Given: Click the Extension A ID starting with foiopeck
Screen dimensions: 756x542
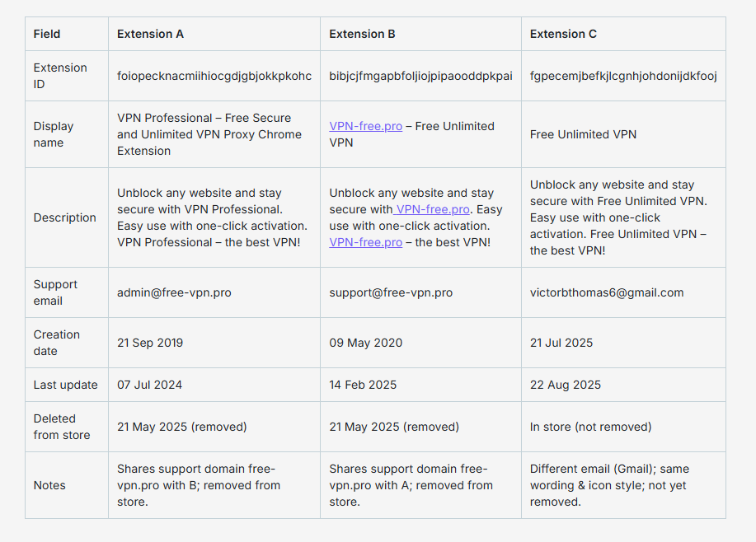Looking at the screenshot, I should (x=214, y=76).
